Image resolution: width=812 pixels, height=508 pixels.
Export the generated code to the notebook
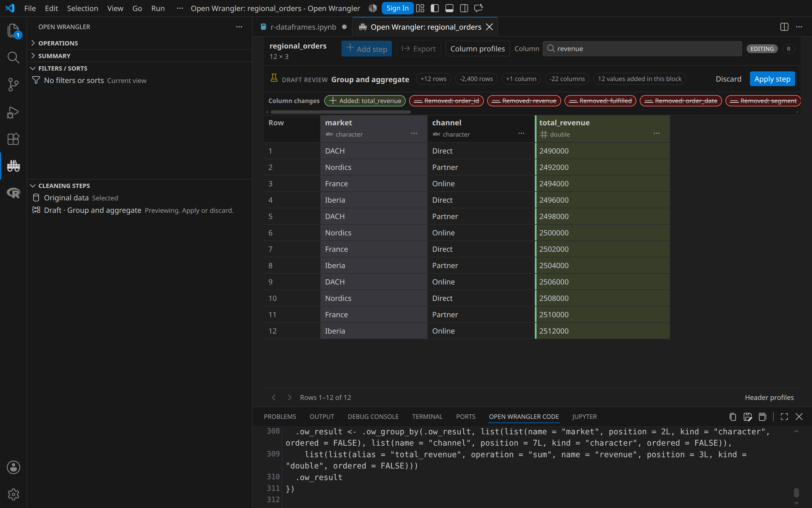click(x=763, y=417)
